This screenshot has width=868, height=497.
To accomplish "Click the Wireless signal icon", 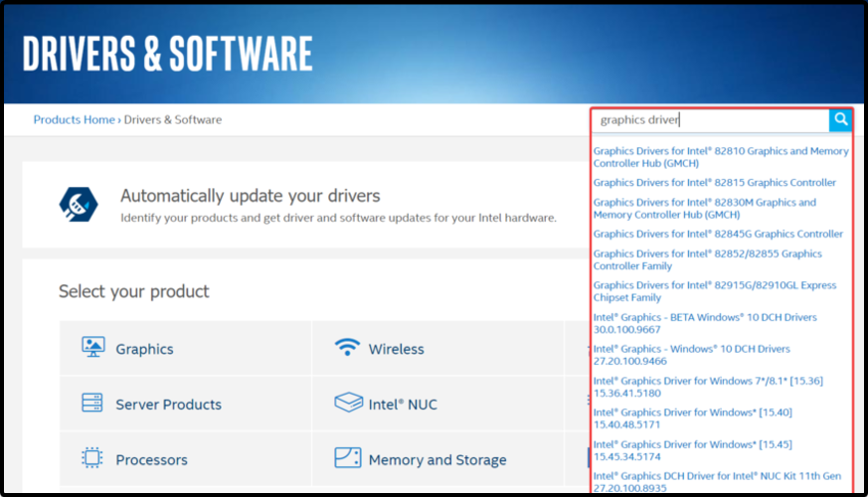I will point(347,348).
